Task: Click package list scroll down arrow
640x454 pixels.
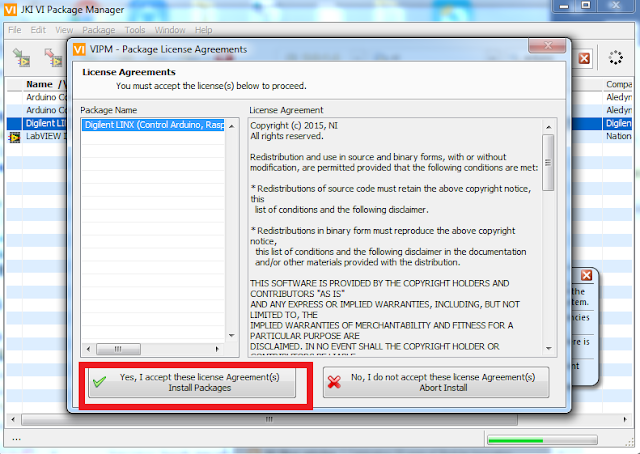Action: 232,336
